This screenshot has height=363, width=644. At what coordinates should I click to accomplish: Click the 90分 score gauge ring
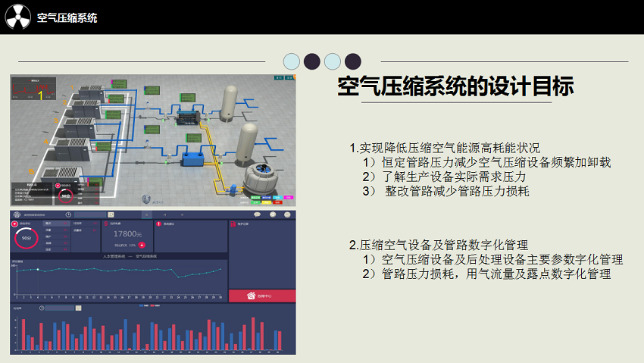27,238
